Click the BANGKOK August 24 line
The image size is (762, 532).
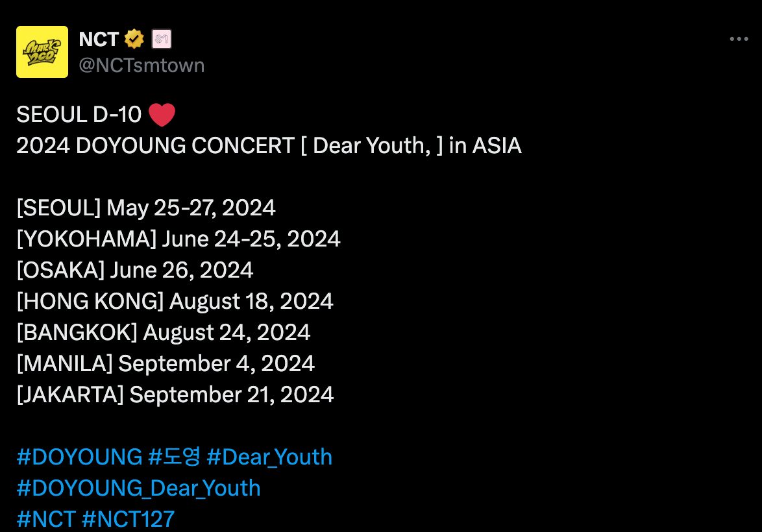(x=164, y=332)
